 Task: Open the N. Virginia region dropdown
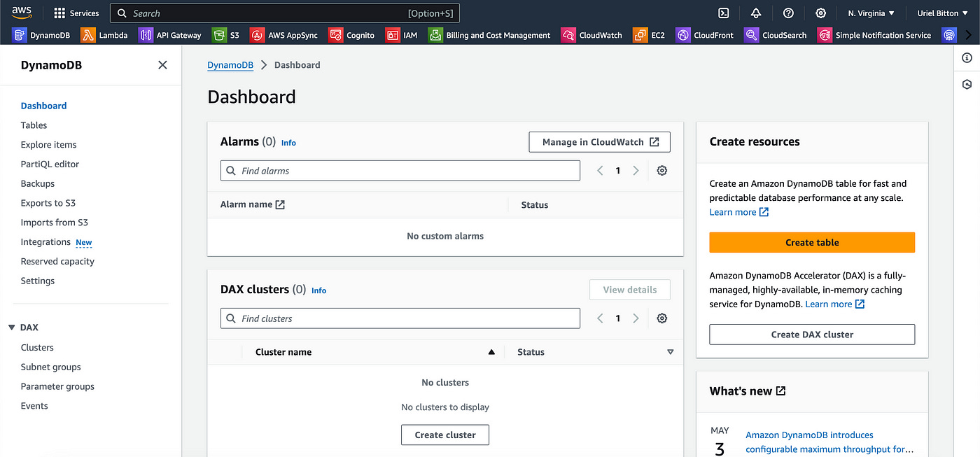point(871,13)
